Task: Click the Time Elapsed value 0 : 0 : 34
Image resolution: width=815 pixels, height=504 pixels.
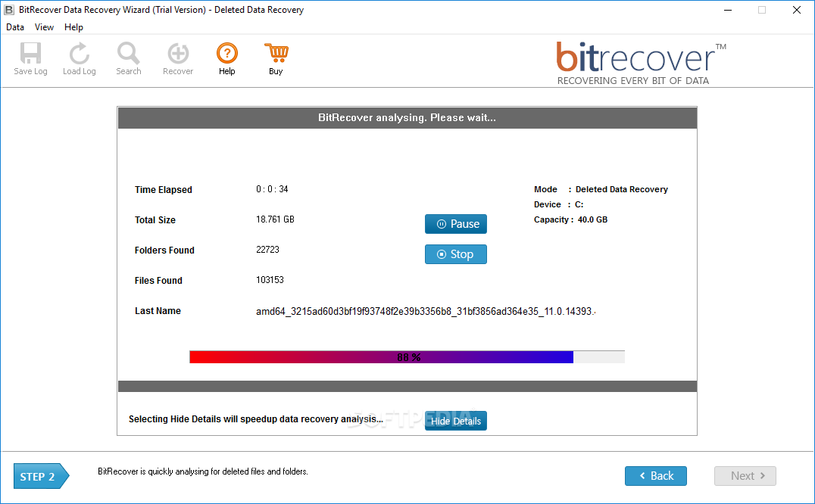Action: tap(272, 189)
